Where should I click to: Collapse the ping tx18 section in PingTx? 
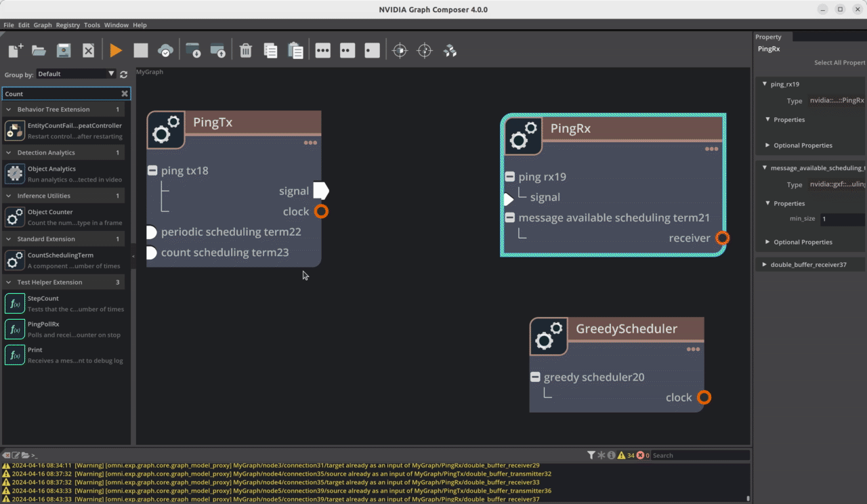click(x=152, y=171)
